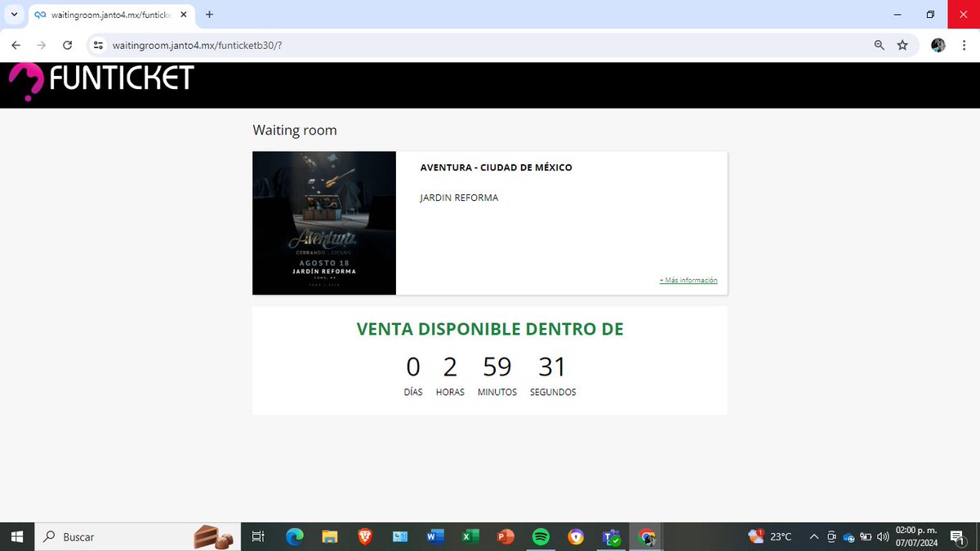The image size is (980, 551).
Task: Open Microsoft Word from the taskbar
Action: 434,536
